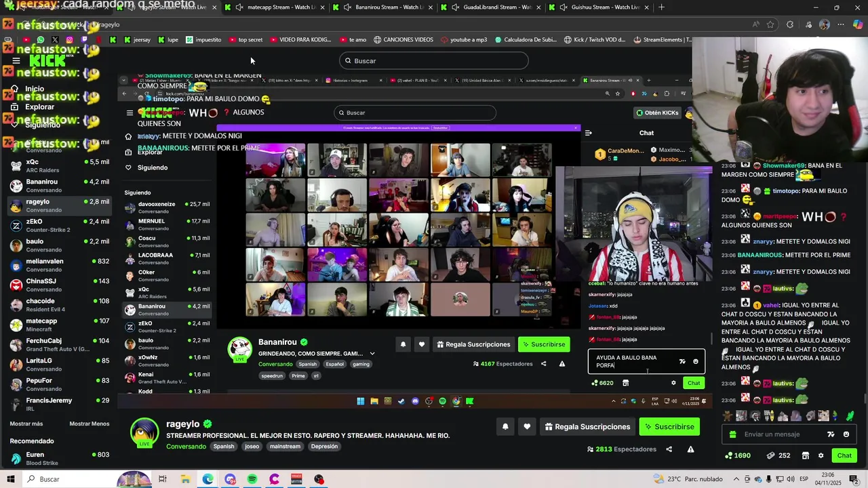Open ChinaSSJ channel in sidebar list

(x=60, y=285)
